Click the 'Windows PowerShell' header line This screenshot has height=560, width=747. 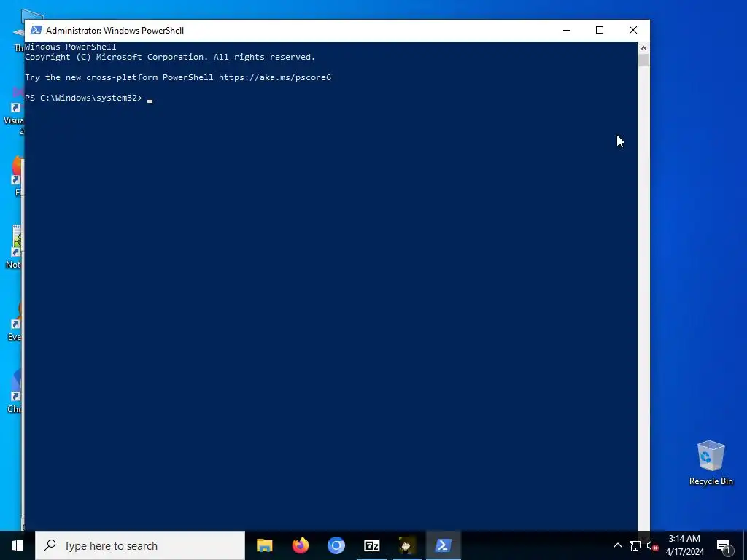pos(71,47)
